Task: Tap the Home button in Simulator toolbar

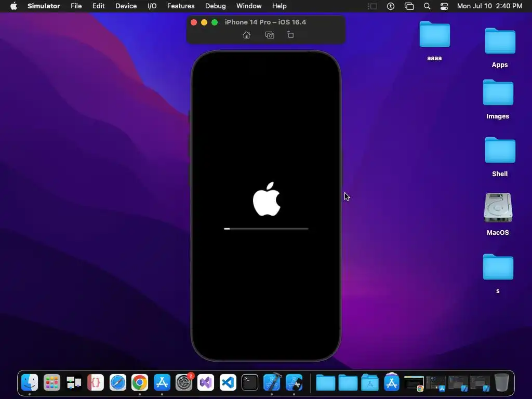Action: (x=247, y=35)
